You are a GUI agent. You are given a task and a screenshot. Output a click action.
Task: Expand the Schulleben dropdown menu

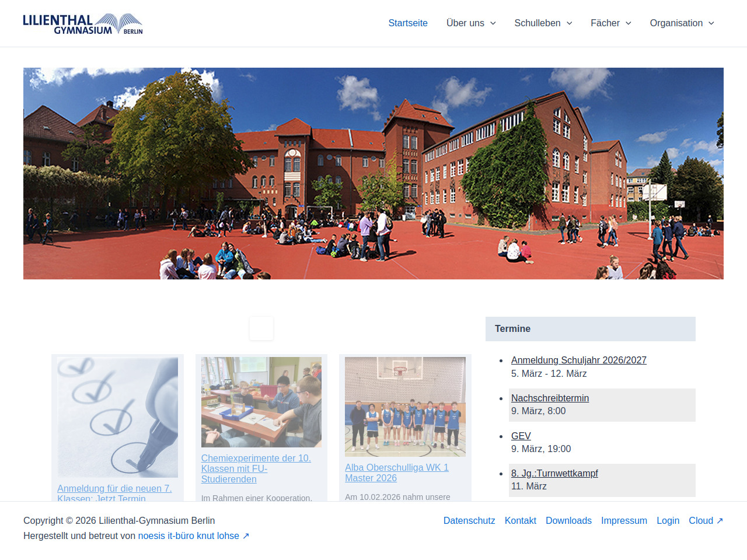pyautogui.click(x=543, y=23)
